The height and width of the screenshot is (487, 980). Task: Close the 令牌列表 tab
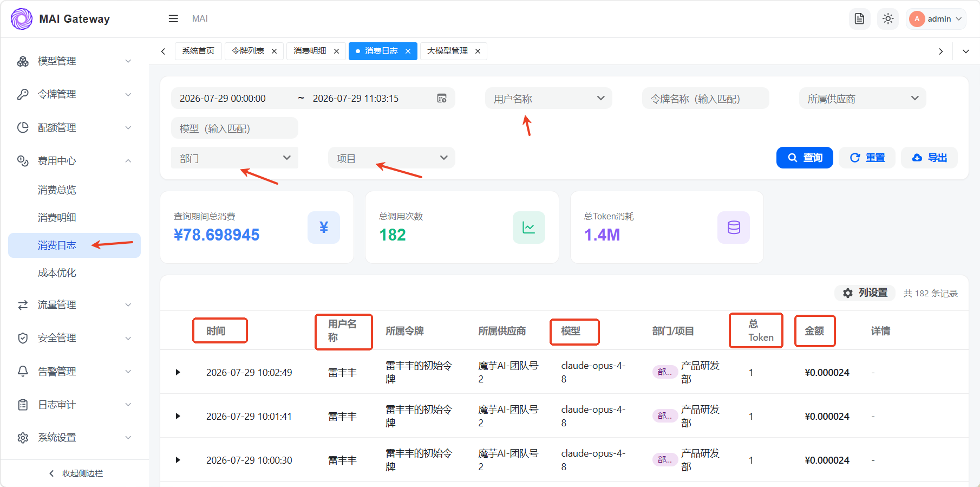(274, 51)
